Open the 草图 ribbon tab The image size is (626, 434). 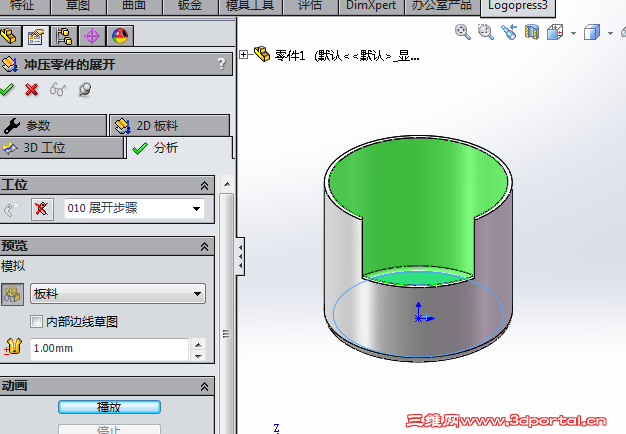(78, 6)
